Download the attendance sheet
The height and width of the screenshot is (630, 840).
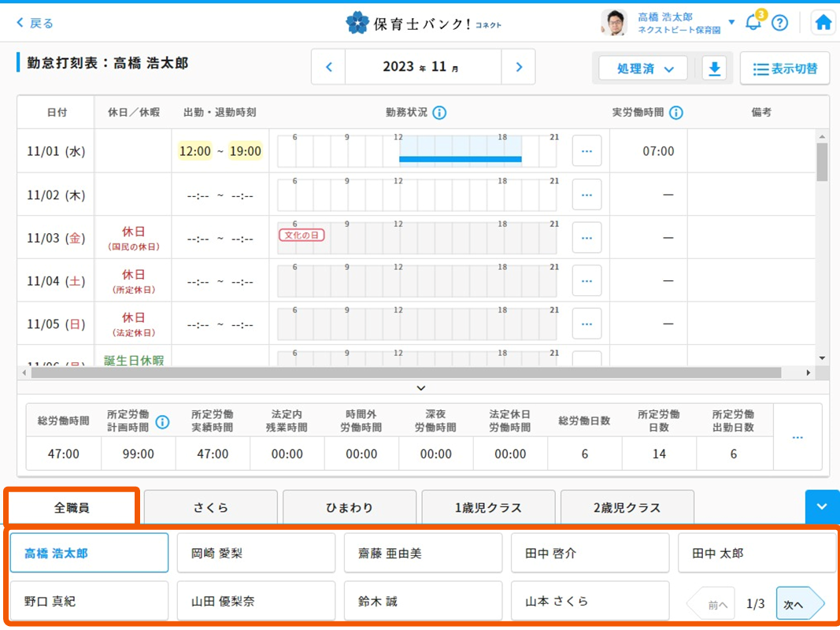coord(714,69)
